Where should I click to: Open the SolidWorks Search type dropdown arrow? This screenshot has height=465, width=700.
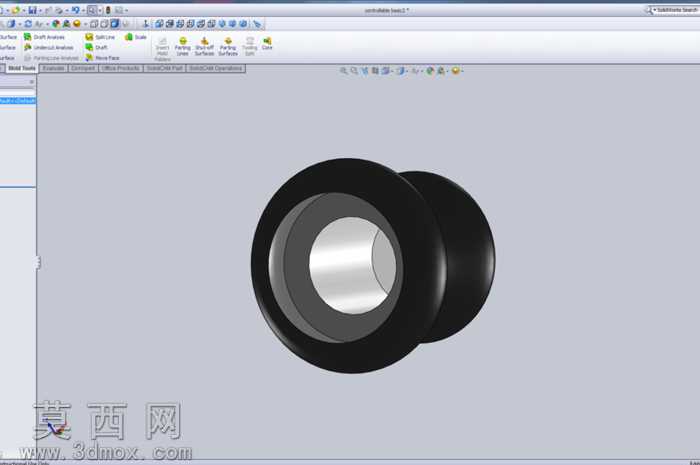point(654,10)
